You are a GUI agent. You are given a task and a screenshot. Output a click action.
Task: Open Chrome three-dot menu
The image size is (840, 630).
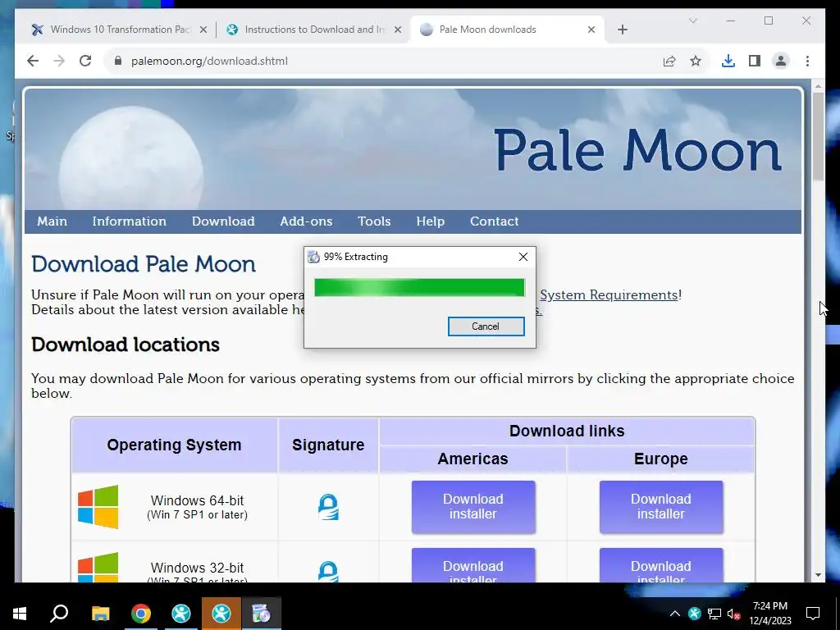click(807, 61)
